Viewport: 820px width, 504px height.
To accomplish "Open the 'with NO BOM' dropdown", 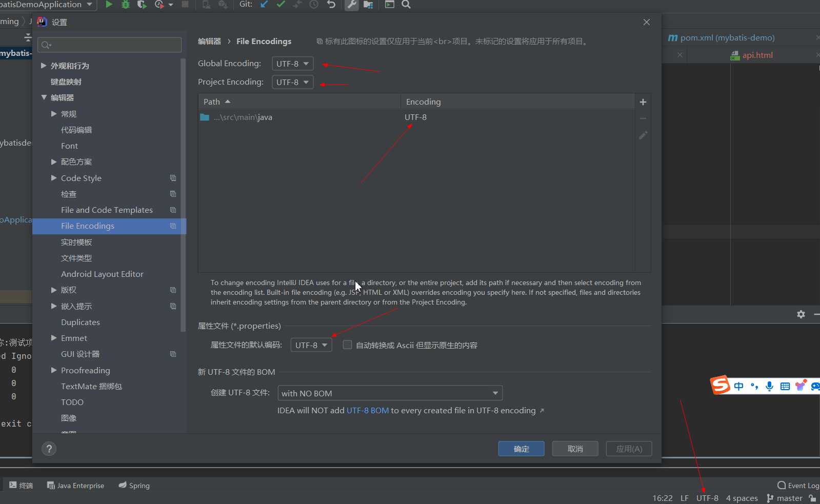I will coord(390,393).
